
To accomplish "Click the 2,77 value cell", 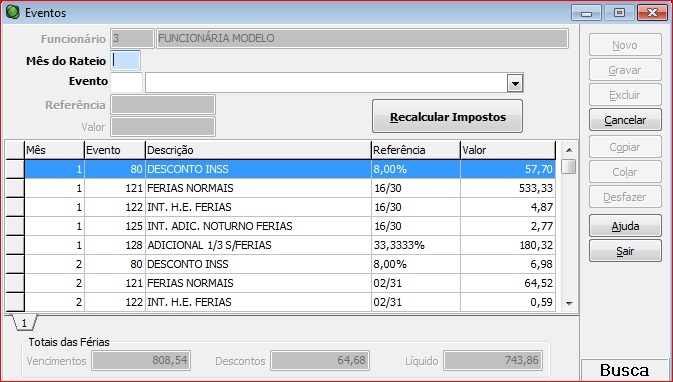I will (x=508, y=226).
